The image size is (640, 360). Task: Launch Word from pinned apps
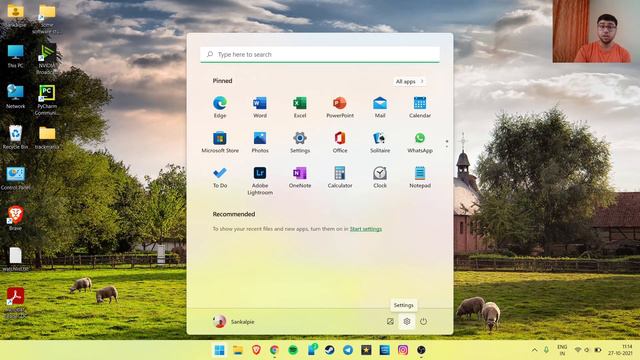(x=260, y=107)
